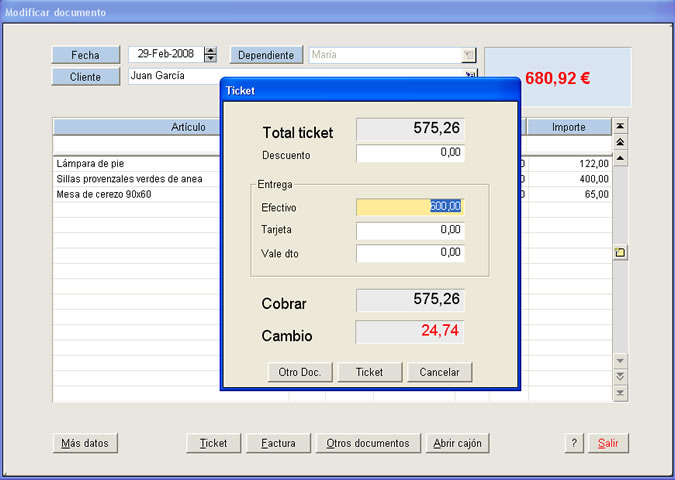Open client lookup icon next to Juan García

click(471, 74)
